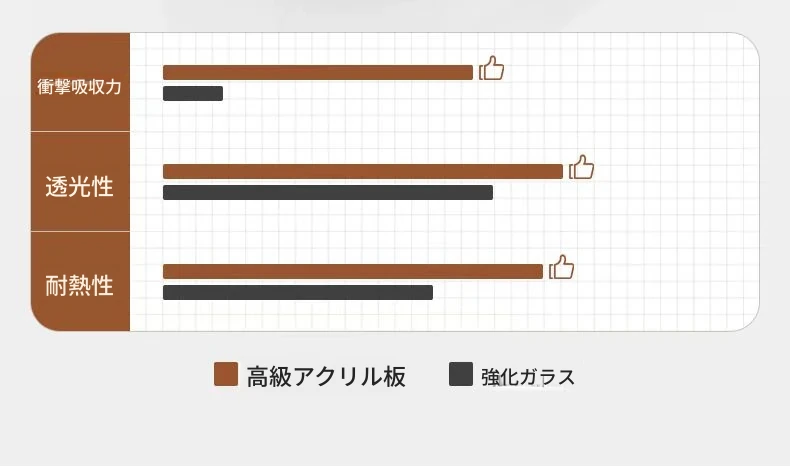The width and height of the screenshot is (790, 467).
Task: Click dark glass bar for 衝撃吸収力
Action: (x=193, y=93)
